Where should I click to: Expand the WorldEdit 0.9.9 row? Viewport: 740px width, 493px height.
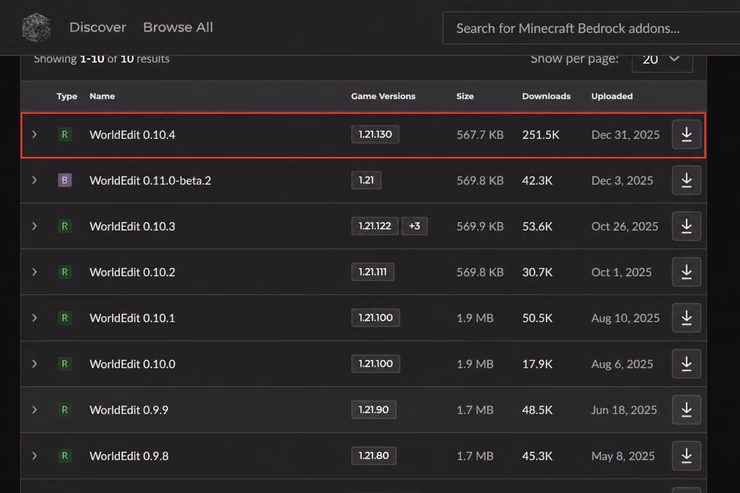34,410
